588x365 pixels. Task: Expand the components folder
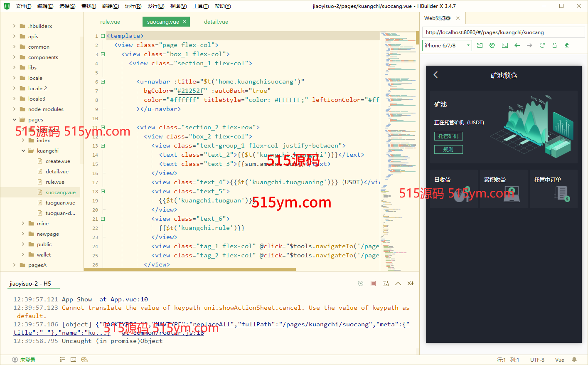pyautogui.click(x=15, y=57)
